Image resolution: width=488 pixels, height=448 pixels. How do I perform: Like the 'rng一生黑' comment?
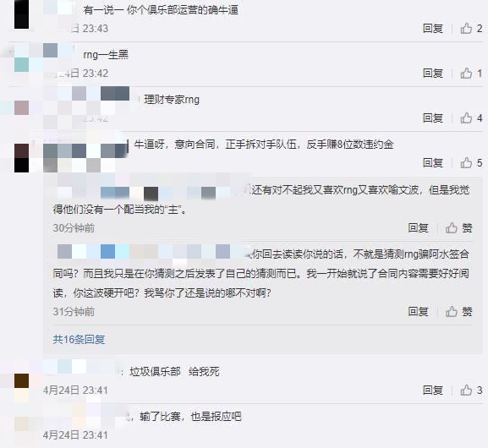tap(471, 73)
